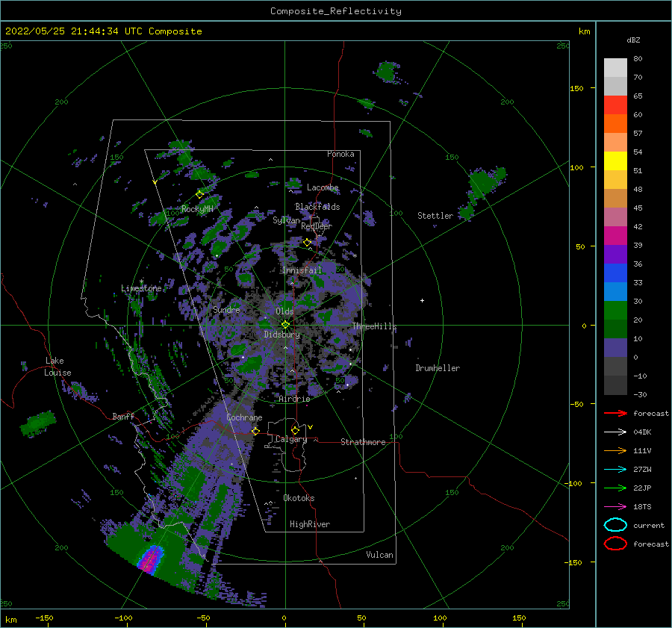This screenshot has height=628, width=672.
Task: Click the Didsbury city label
Action: 282,335
